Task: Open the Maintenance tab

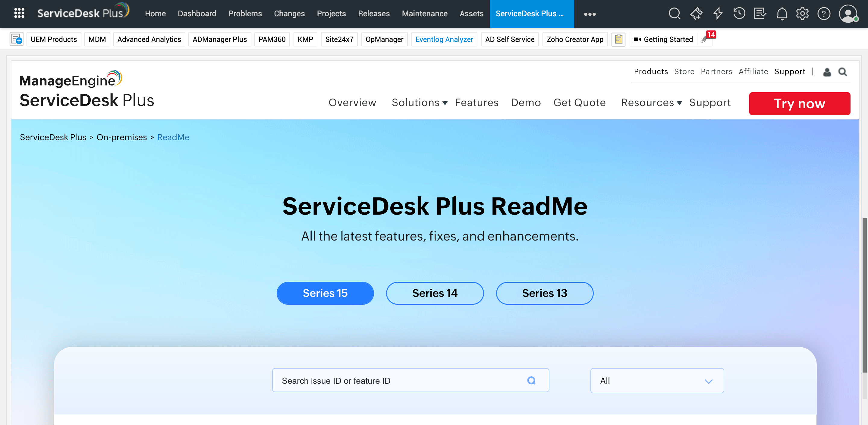Action: coord(425,14)
